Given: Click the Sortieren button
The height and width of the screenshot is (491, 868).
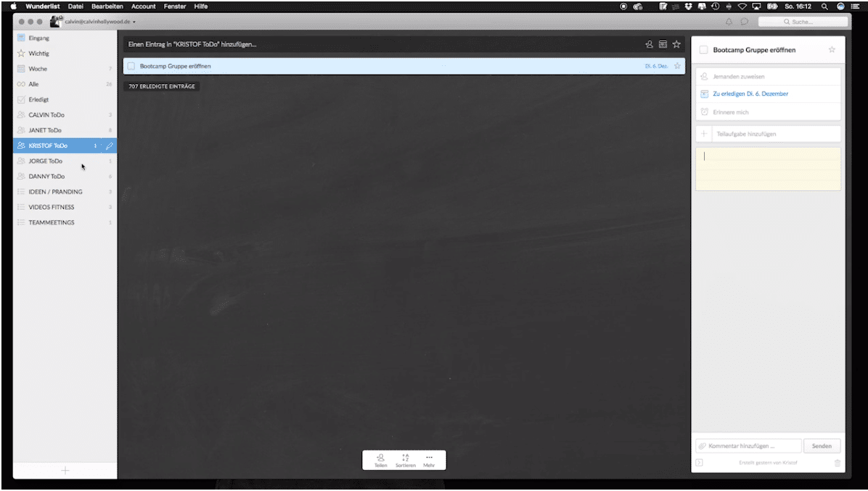Looking at the screenshot, I should (x=405, y=460).
